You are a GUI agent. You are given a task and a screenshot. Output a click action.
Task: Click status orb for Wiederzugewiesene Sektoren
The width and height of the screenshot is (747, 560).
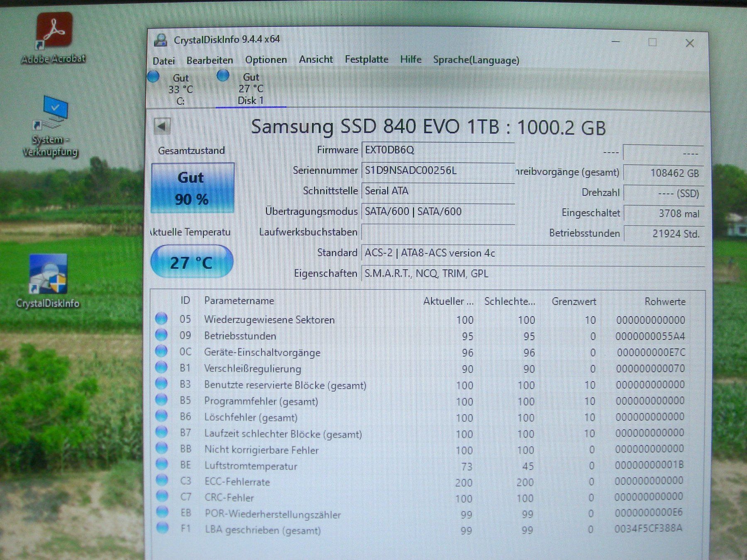(161, 319)
